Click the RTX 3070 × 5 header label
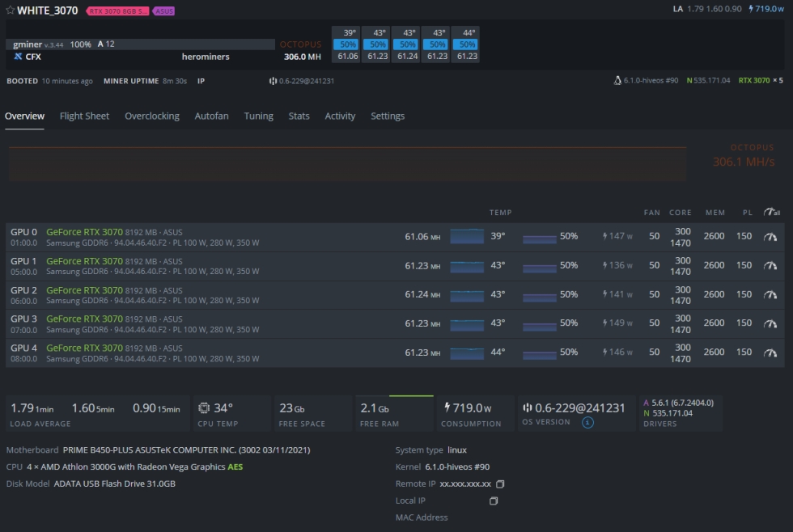 [761, 80]
